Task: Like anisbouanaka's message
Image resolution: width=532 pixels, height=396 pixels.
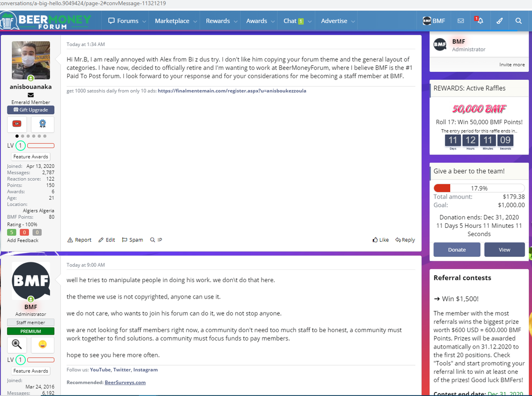Action: pos(381,240)
